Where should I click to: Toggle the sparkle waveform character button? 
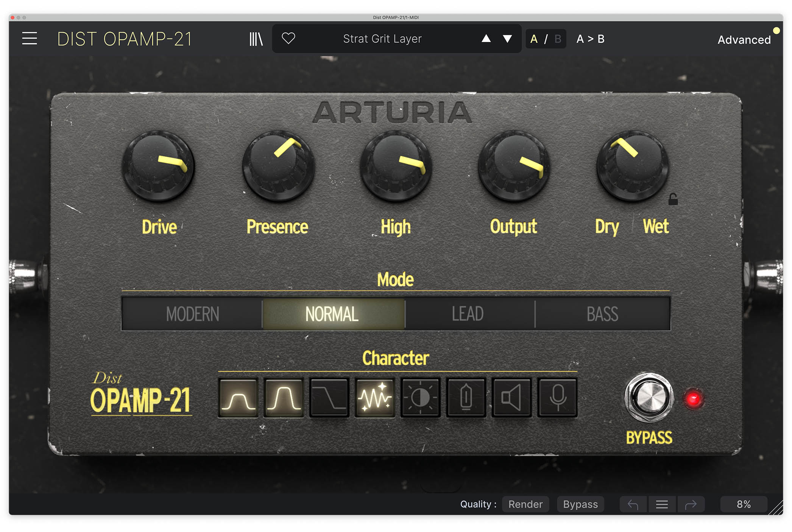(x=375, y=398)
